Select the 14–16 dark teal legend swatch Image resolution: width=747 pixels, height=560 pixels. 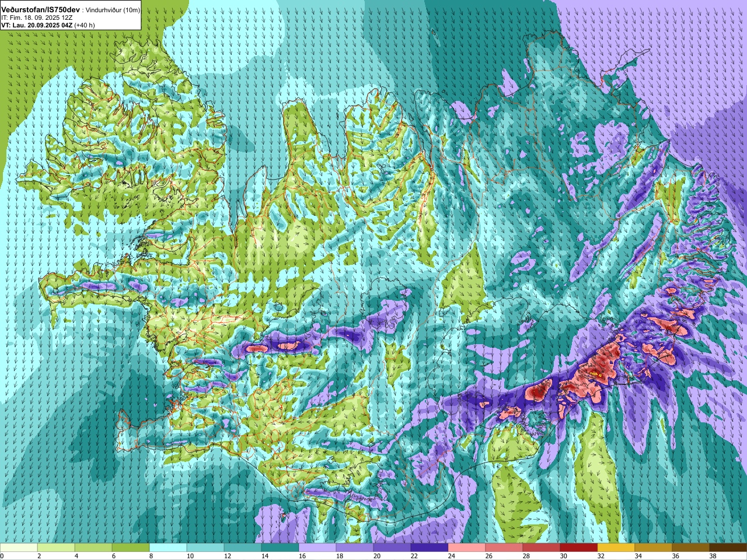coord(280,548)
